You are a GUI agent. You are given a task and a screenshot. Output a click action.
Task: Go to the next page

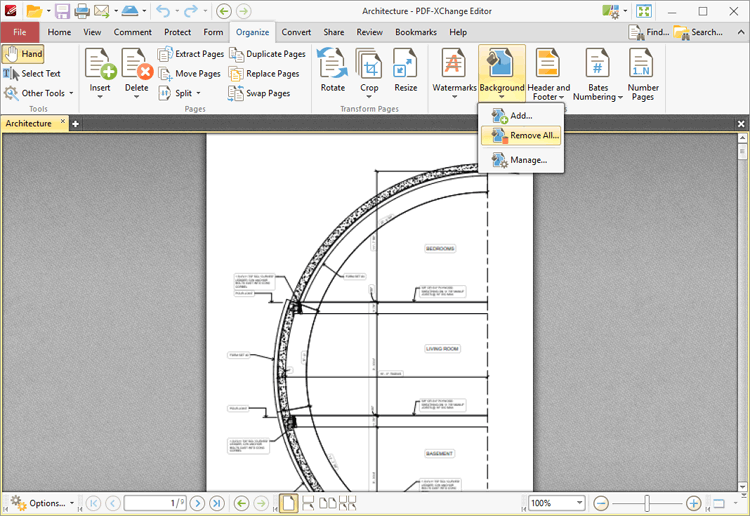[x=198, y=503]
